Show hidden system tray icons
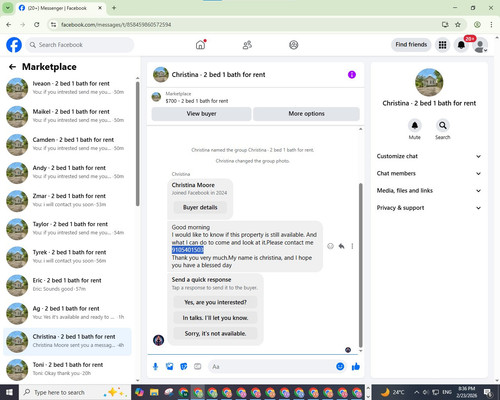 [x=417, y=392]
